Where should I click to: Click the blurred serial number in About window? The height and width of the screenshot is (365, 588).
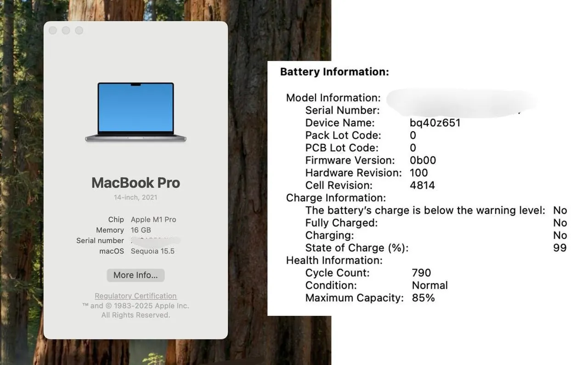pos(155,240)
